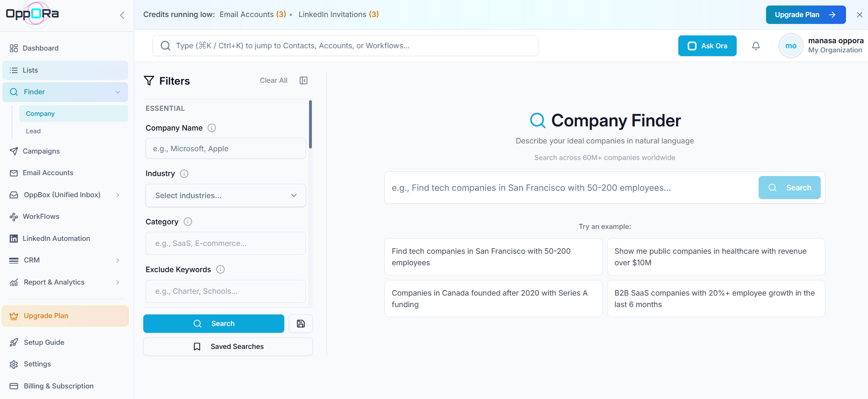Click the OppBox inbox tray icon
868x399 pixels.
(14, 195)
